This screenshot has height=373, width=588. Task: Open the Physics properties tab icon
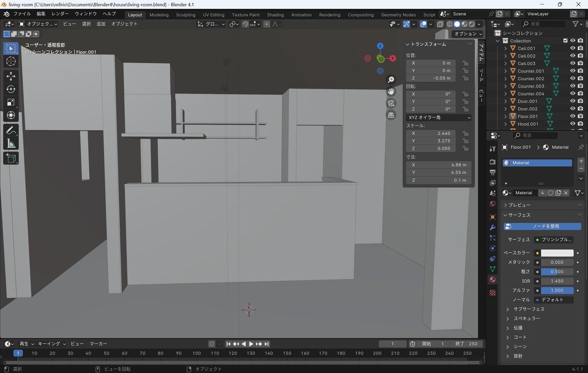pyautogui.click(x=492, y=248)
